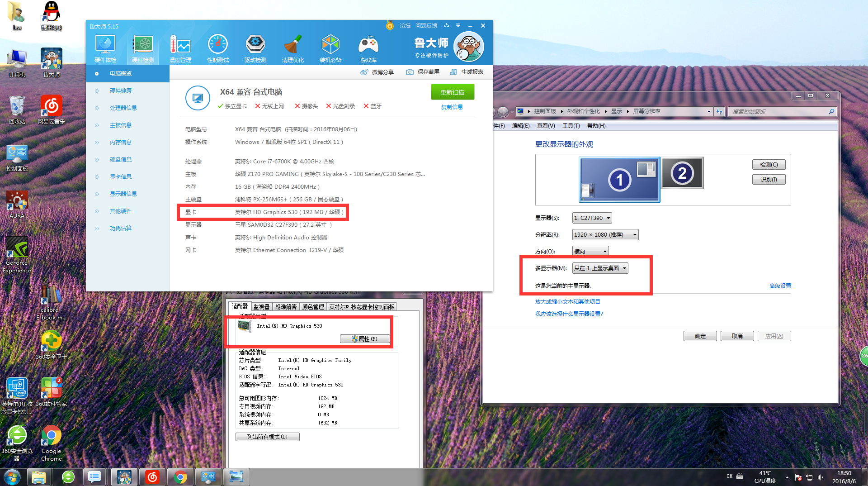Click 确定 in display settings window

[x=700, y=336]
